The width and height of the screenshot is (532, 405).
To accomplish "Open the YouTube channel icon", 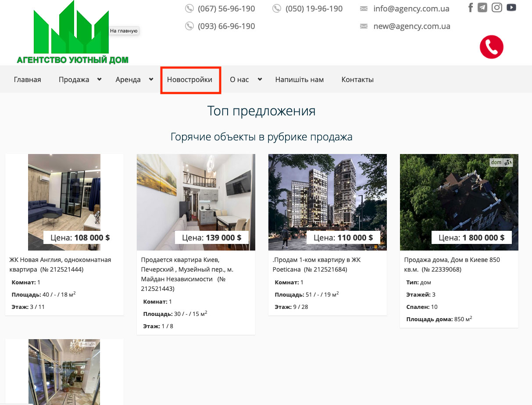I will [x=511, y=7].
